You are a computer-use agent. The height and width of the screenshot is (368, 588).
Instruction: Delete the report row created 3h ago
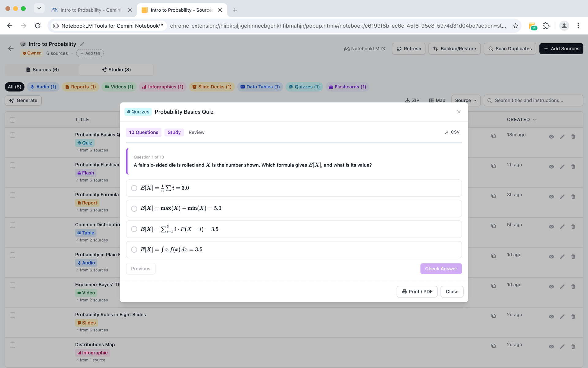pos(573,197)
